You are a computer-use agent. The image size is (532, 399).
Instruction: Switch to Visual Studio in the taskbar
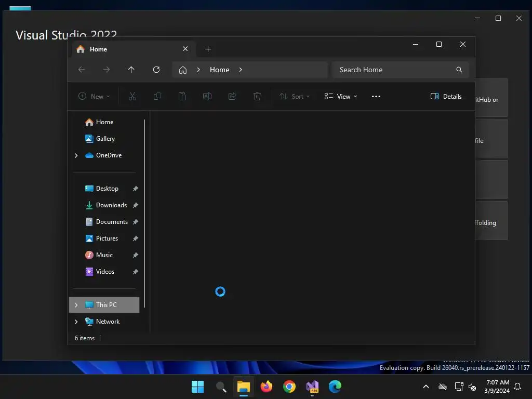[x=312, y=387]
